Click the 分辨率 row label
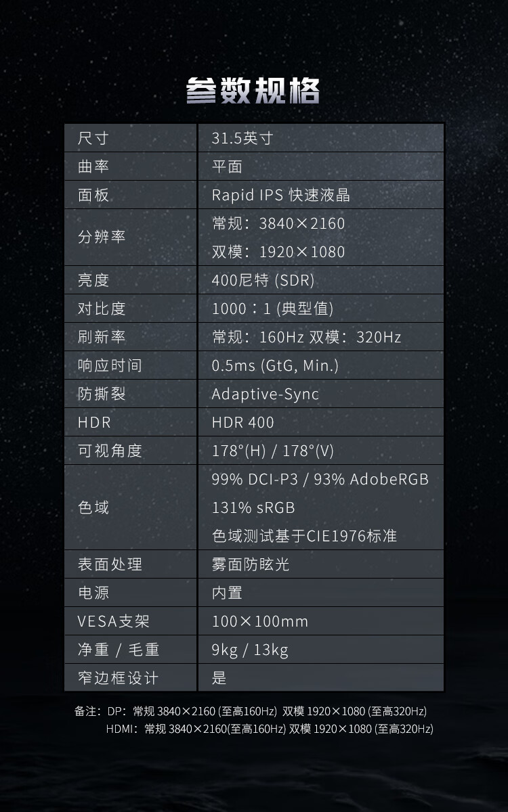The height and width of the screenshot is (812, 508). click(x=102, y=238)
